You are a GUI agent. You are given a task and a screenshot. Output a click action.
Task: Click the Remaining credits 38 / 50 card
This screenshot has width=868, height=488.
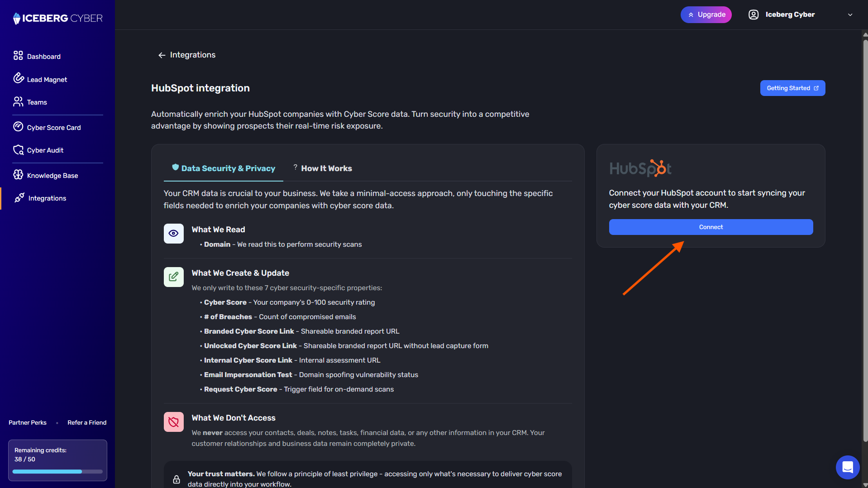57,460
